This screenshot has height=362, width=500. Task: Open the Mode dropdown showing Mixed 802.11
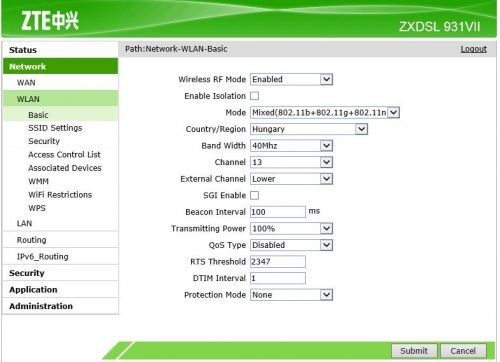pos(325,113)
